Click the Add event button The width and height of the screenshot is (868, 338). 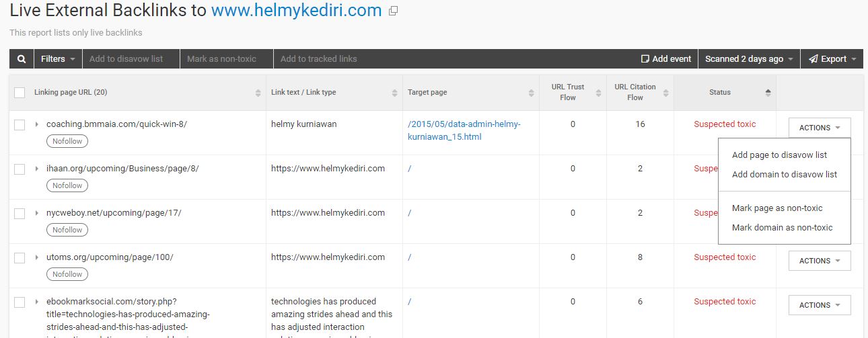pos(666,59)
